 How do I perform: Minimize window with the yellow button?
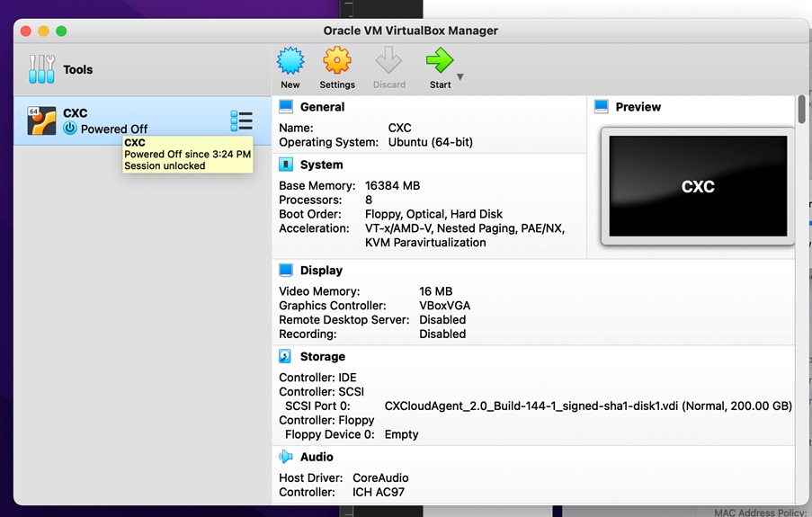43,31
